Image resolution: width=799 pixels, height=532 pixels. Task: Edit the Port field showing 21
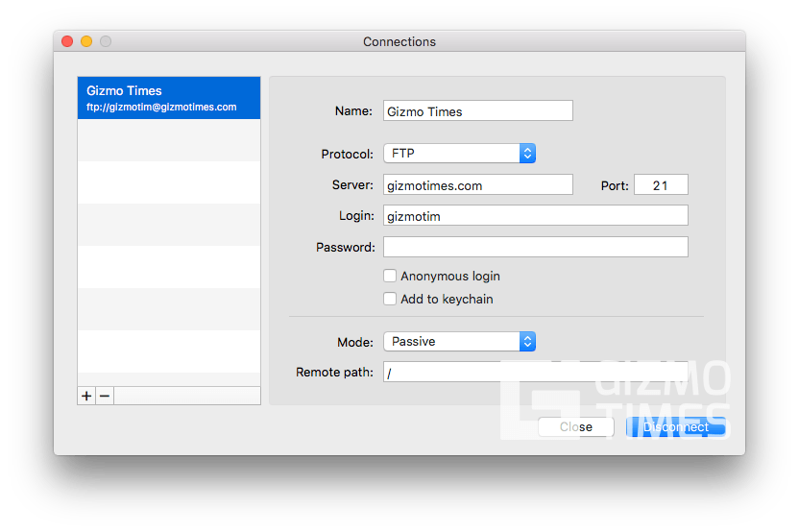click(x=661, y=185)
